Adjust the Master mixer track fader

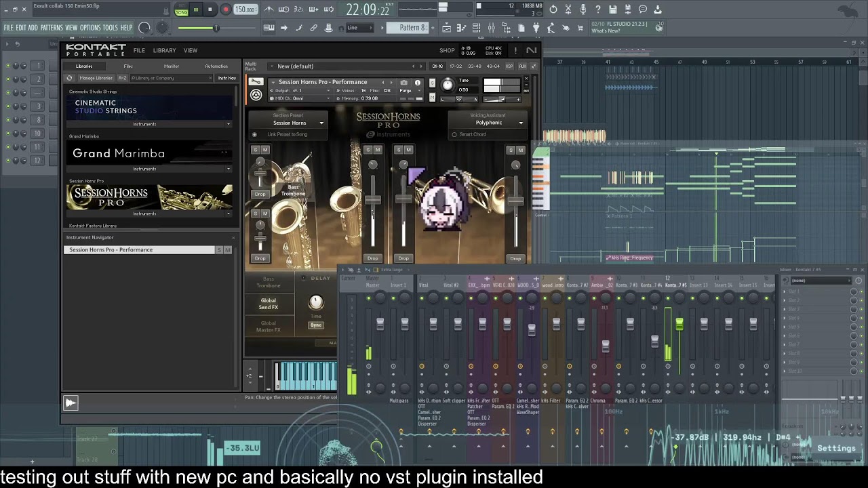click(380, 324)
